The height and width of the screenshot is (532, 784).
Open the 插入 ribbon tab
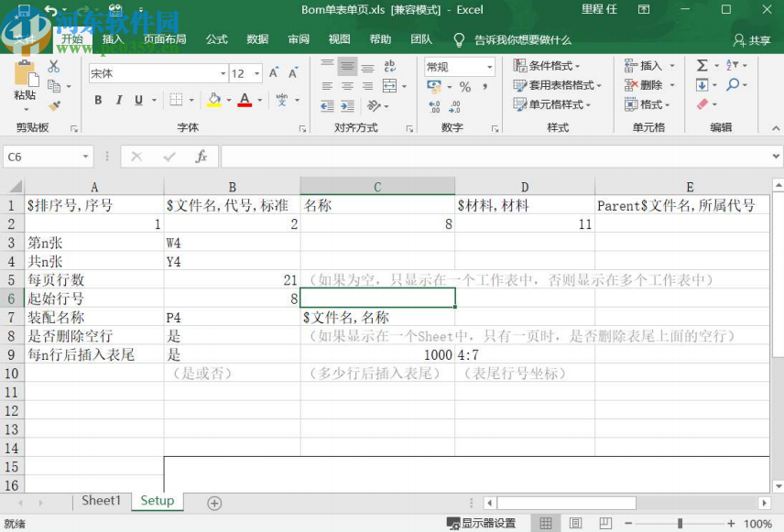point(112,39)
